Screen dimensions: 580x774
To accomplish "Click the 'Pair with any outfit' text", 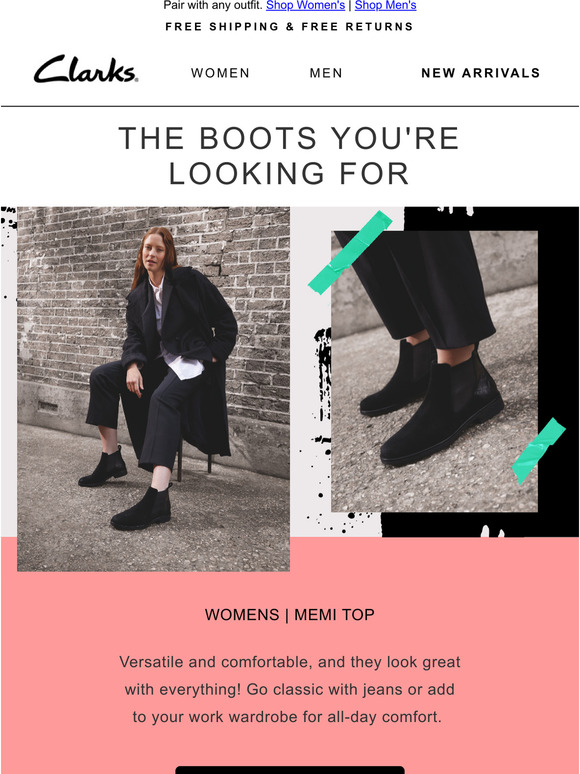I will click(213, 5).
